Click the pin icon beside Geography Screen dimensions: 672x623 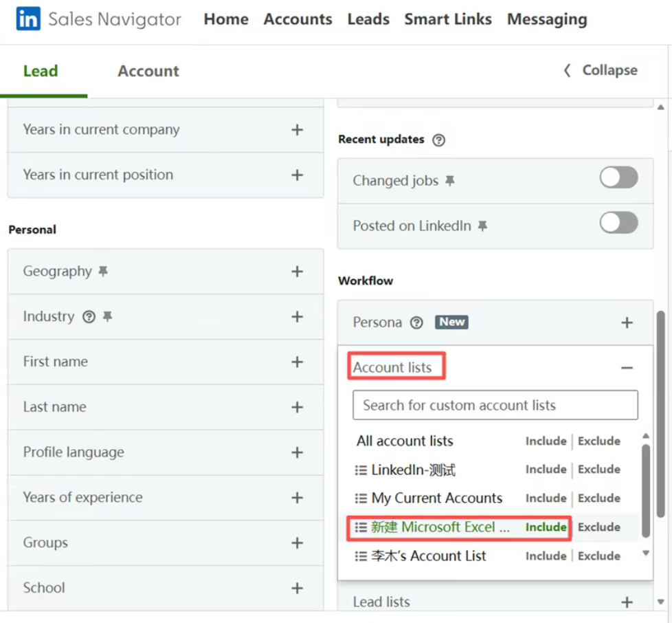103,272
